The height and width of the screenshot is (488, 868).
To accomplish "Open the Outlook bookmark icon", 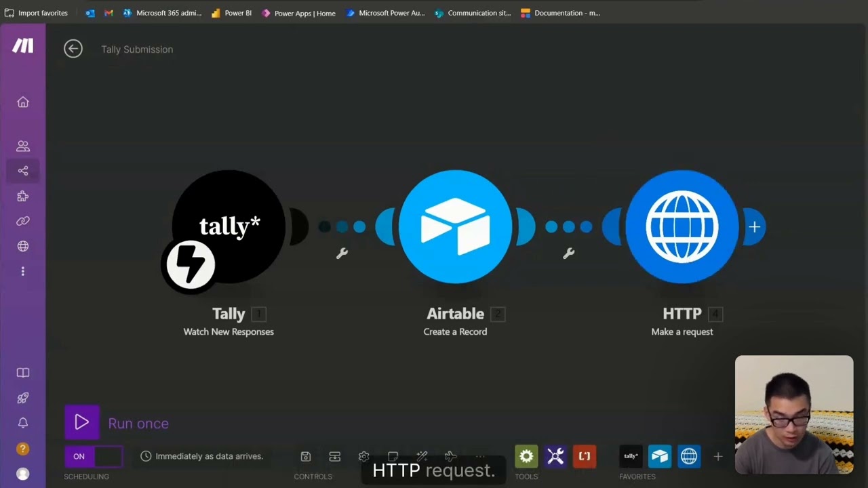I will (x=90, y=13).
